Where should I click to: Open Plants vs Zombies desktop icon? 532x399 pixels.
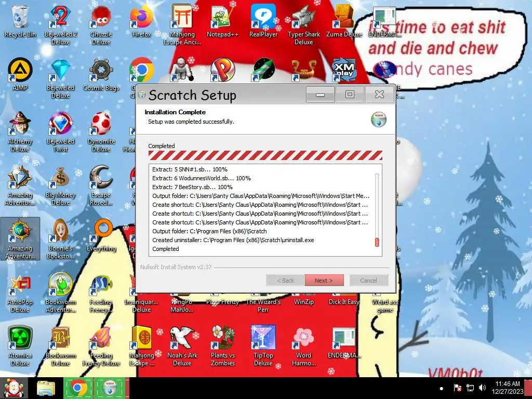pos(222,346)
